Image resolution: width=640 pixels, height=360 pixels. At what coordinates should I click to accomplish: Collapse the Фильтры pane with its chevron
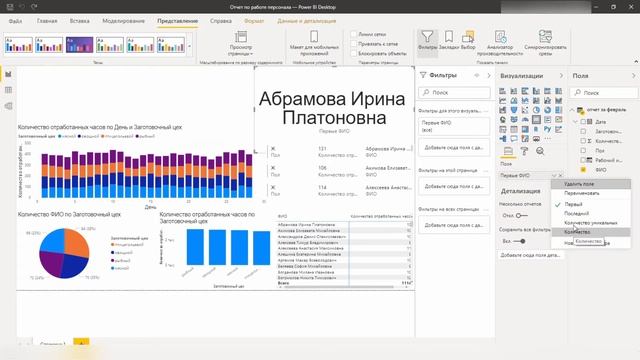489,76
